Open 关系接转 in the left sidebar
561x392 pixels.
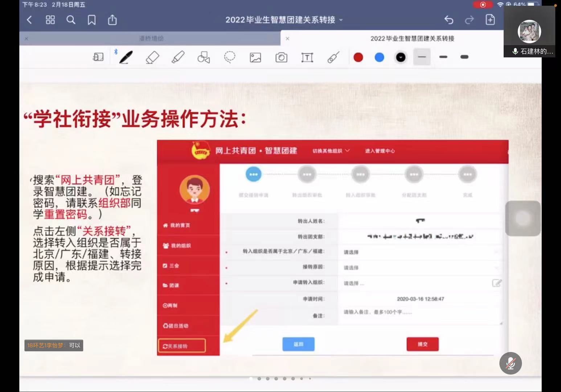pos(182,346)
